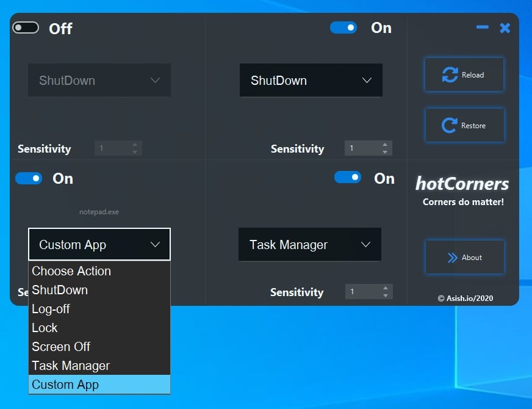Enable the top-left corner toggle

(26, 27)
